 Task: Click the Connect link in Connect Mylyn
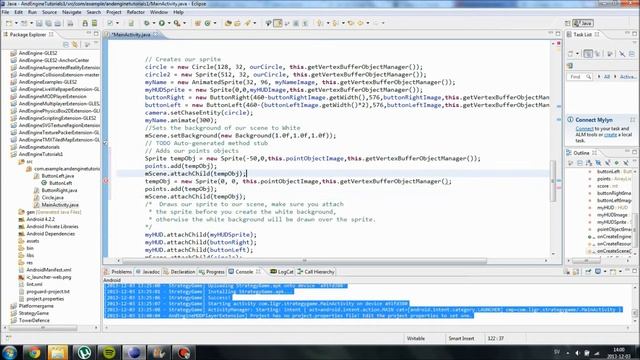[584, 129]
